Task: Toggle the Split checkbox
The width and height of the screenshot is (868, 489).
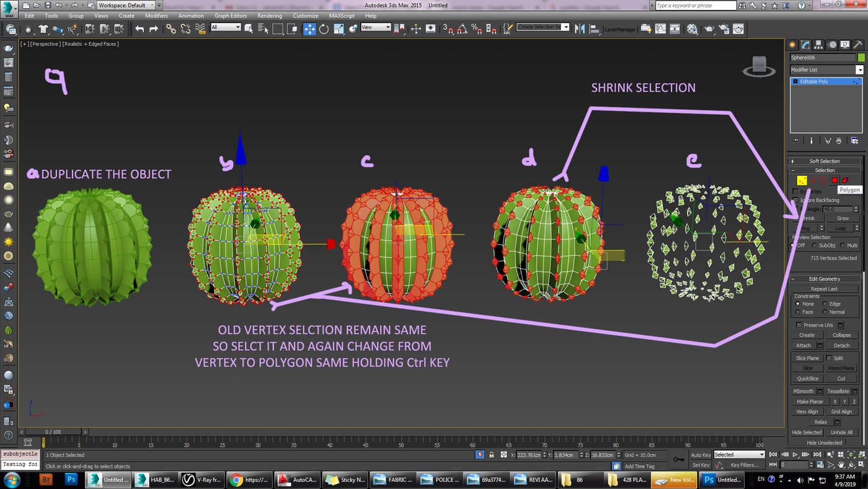Action: [829, 358]
